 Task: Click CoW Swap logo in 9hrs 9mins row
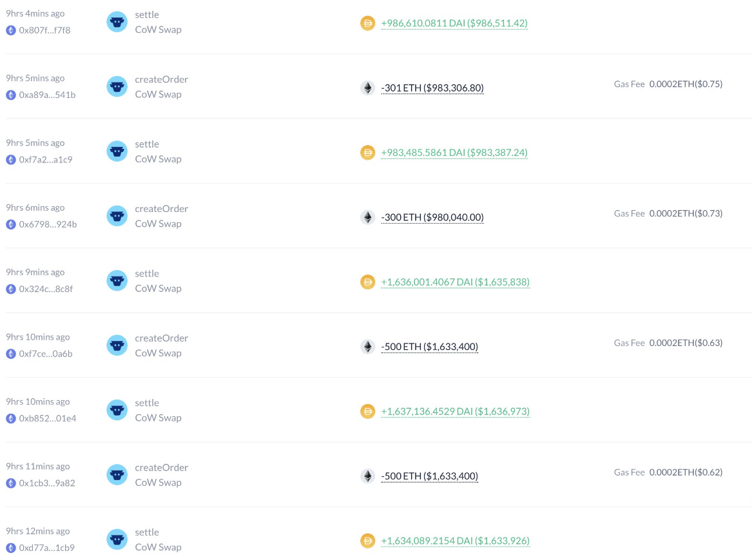tap(117, 281)
